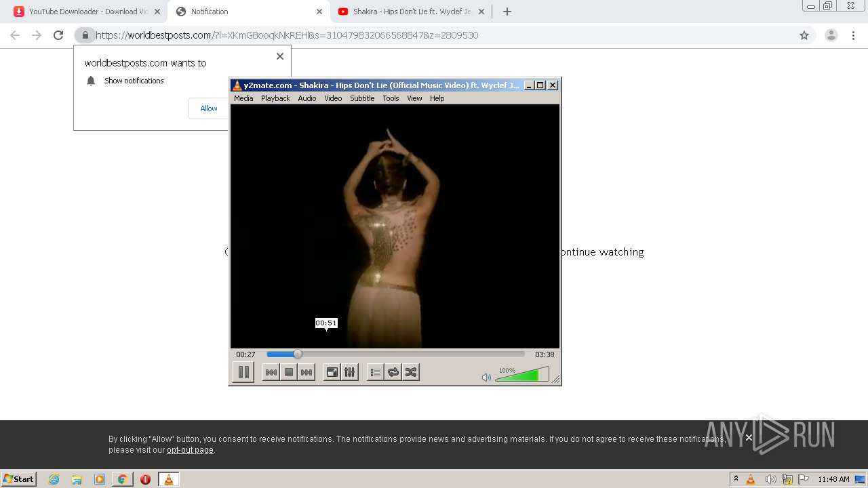This screenshot has height=488, width=868.
Task: Allow notifications from worldbestposts.com
Action: [x=209, y=108]
